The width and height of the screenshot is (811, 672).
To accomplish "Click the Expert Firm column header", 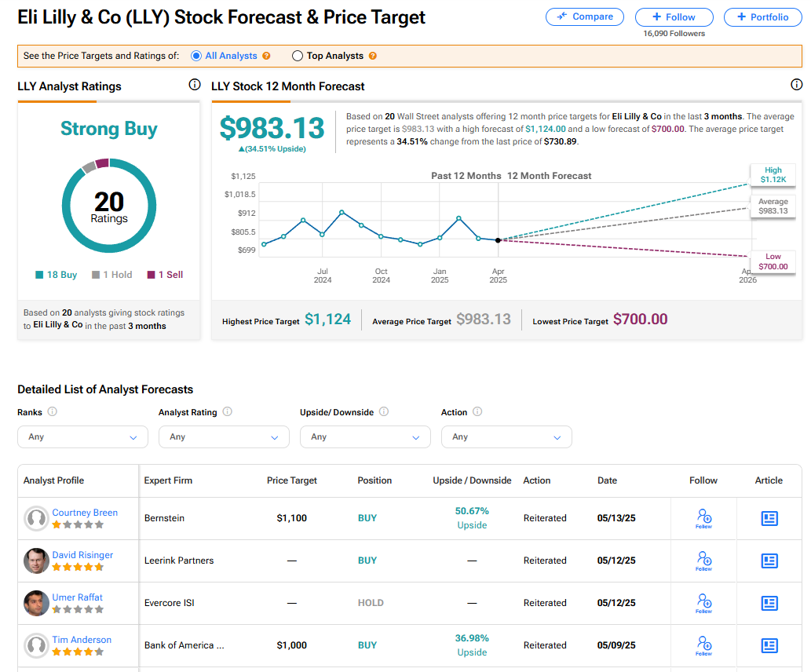I will (x=168, y=480).
